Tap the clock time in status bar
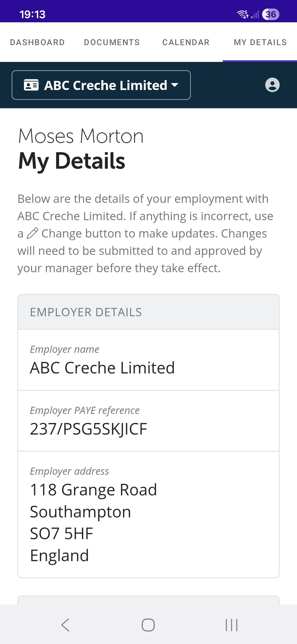This screenshot has width=297, height=644. click(x=32, y=14)
